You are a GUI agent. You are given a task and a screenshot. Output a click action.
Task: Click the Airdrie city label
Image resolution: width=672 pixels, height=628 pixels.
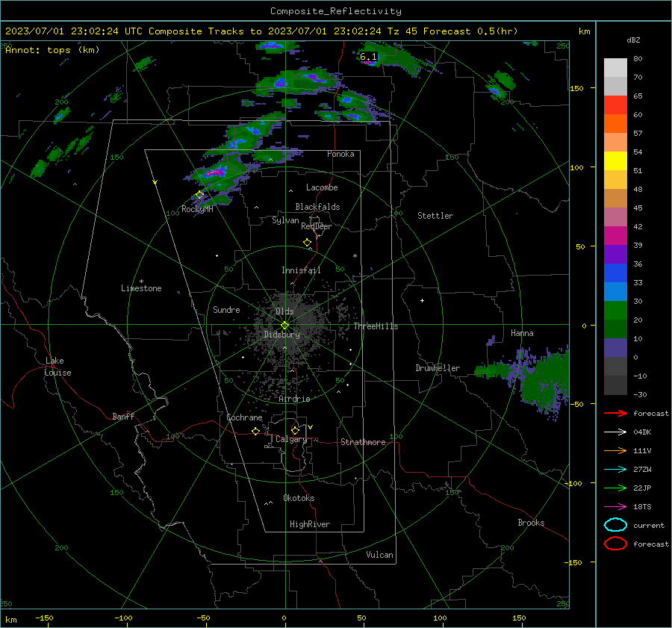294,399
